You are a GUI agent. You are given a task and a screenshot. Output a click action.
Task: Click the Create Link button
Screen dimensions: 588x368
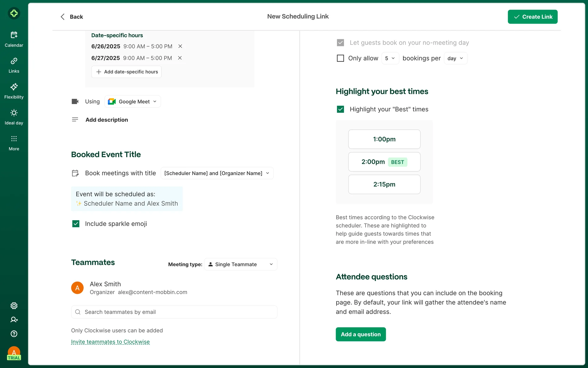point(533,17)
